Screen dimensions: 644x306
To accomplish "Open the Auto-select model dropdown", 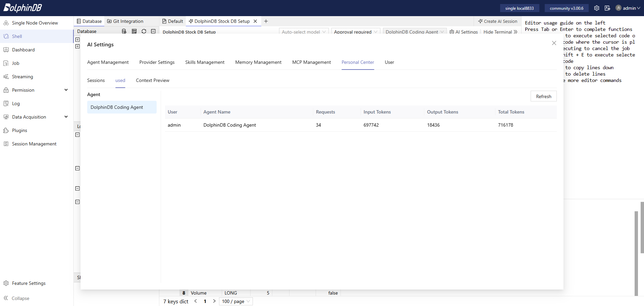I will [304, 32].
